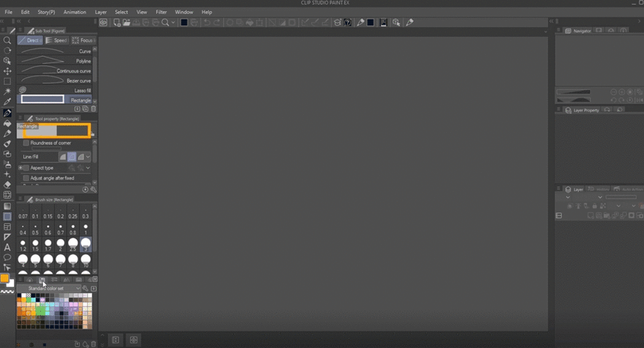Click wrench icon beside Standard color set
644x348 pixels.
85,288
